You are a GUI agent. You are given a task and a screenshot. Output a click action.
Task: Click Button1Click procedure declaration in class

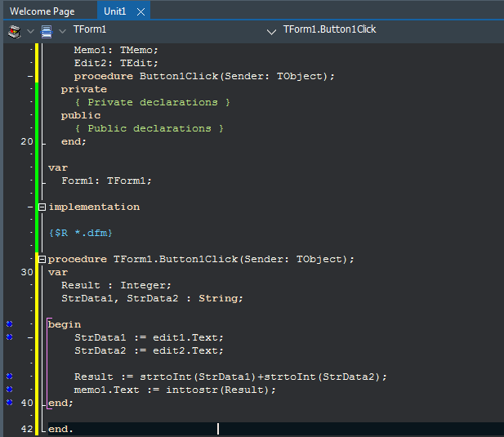pyautogui.click(x=204, y=77)
